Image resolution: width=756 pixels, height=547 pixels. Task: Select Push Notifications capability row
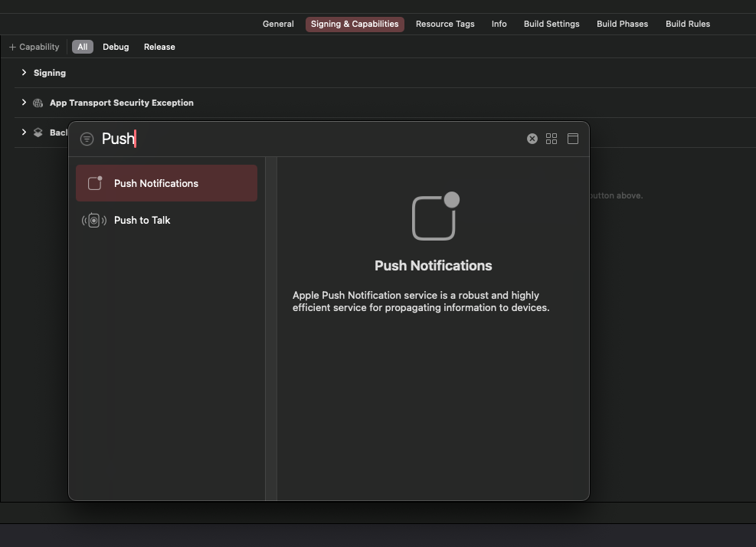point(166,183)
